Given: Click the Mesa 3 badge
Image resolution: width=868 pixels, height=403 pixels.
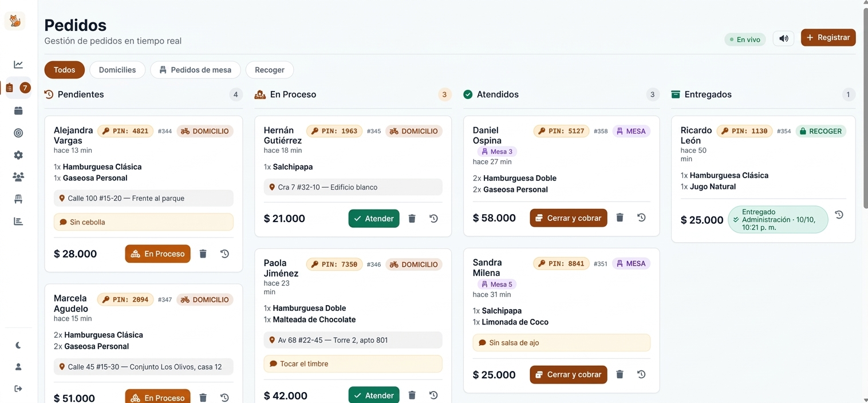Looking at the screenshot, I should (x=497, y=152).
